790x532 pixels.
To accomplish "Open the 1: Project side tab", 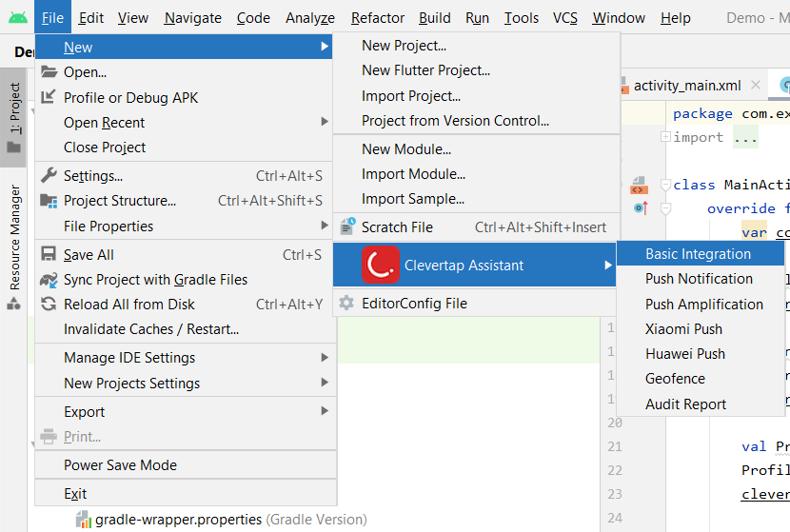I will pyautogui.click(x=13, y=117).
